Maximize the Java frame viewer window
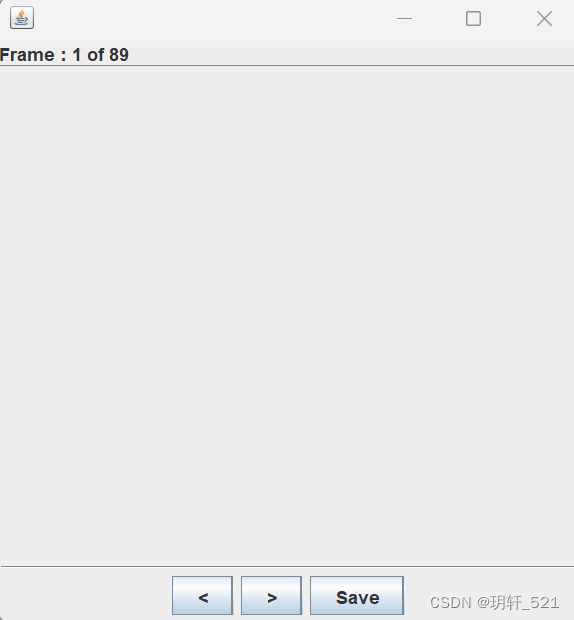This screenshot has height=620, width=574. point(473,18)
